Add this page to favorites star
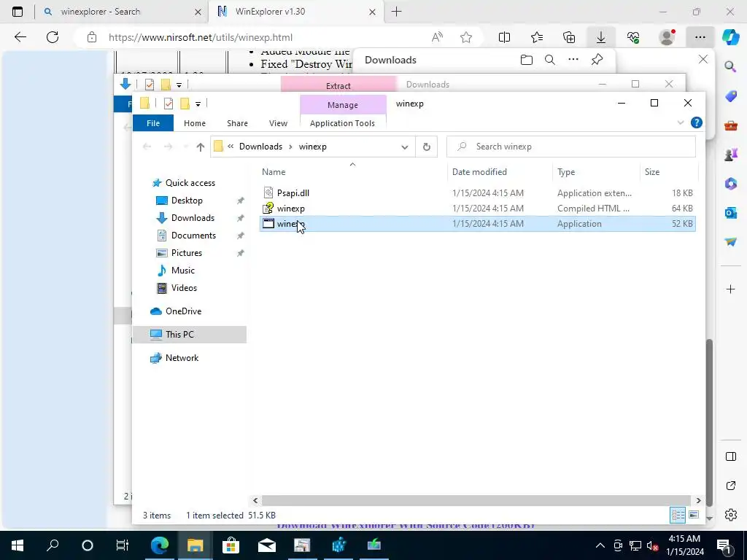The height and width of the screenshot is (560, 747). [466, 37]
